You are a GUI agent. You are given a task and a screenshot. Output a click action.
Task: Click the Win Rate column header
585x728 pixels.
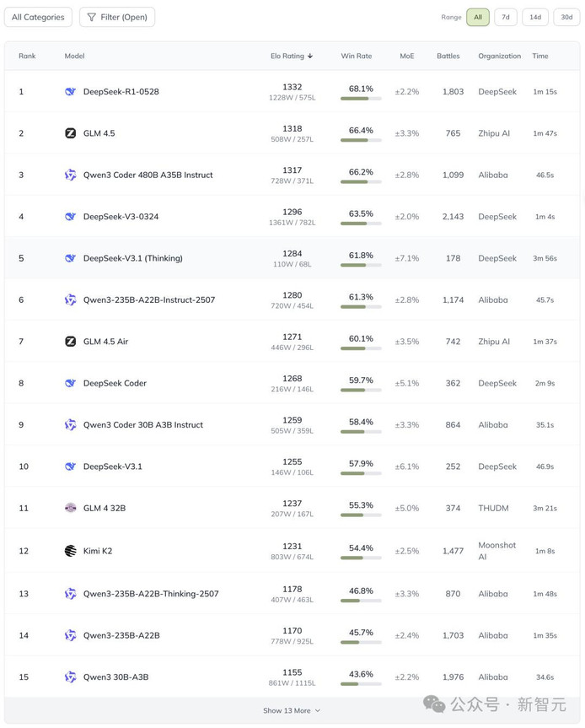click(356, 57)
